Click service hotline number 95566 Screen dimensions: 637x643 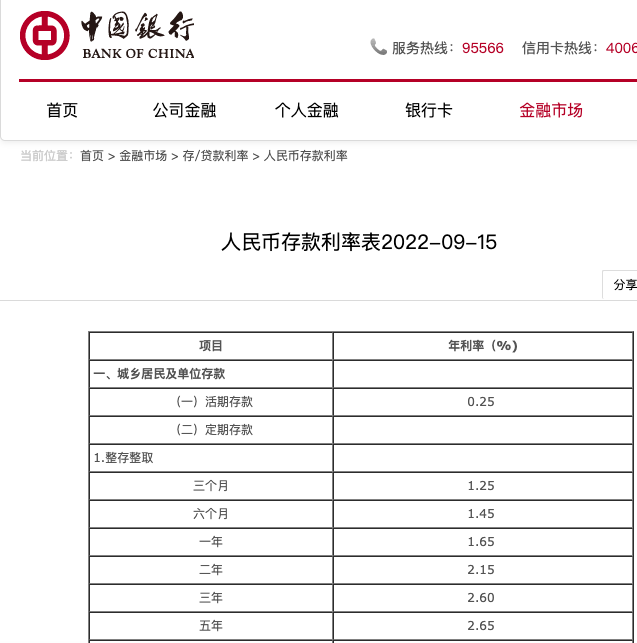(x=482, y=48)
